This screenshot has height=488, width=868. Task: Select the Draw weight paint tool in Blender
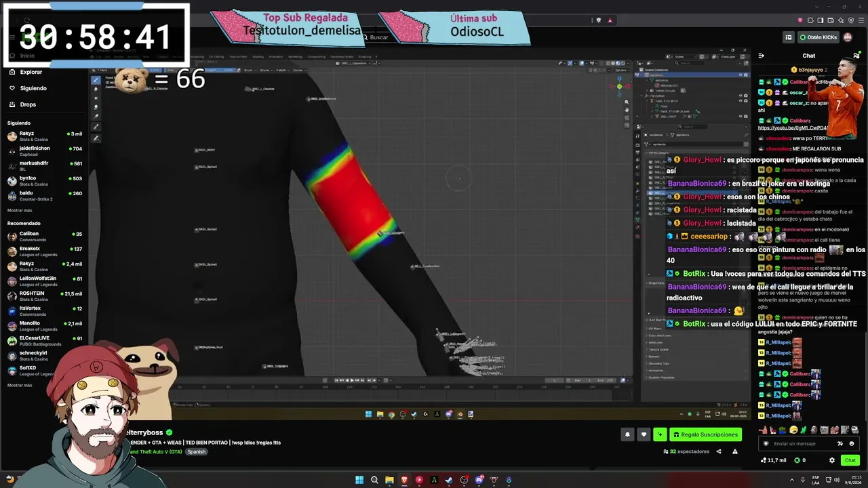point(96,80)
